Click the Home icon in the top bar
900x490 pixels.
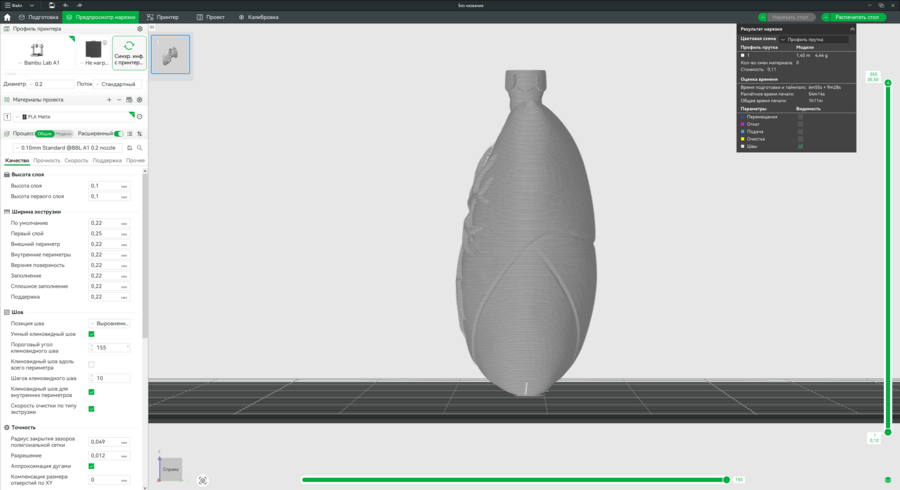(7, 17)
